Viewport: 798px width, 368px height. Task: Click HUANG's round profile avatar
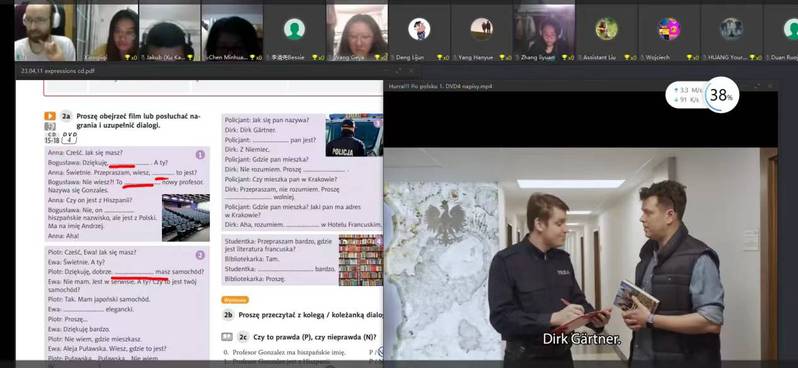[731, 29]
